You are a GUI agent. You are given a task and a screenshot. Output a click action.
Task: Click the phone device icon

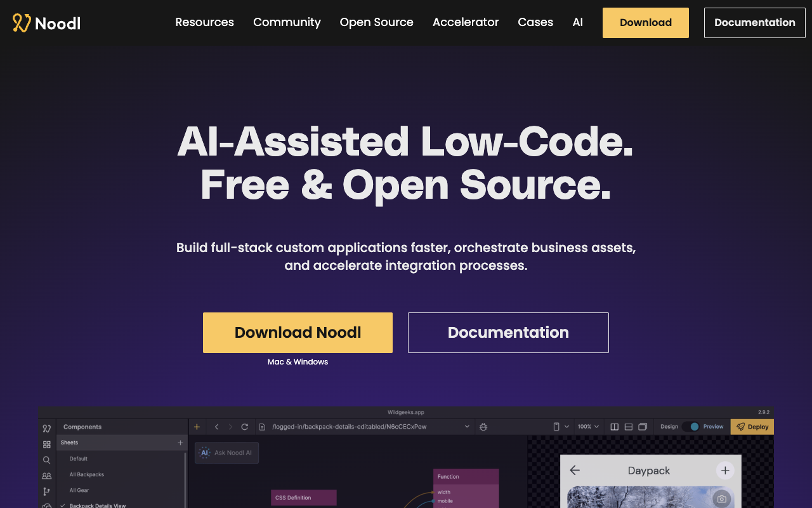click(556, 427)
